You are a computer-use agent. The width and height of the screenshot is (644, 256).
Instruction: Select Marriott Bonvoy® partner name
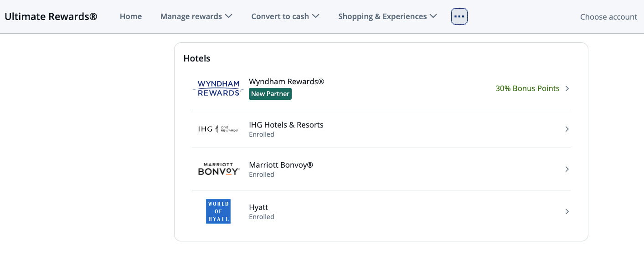click(x=281, y=165)
